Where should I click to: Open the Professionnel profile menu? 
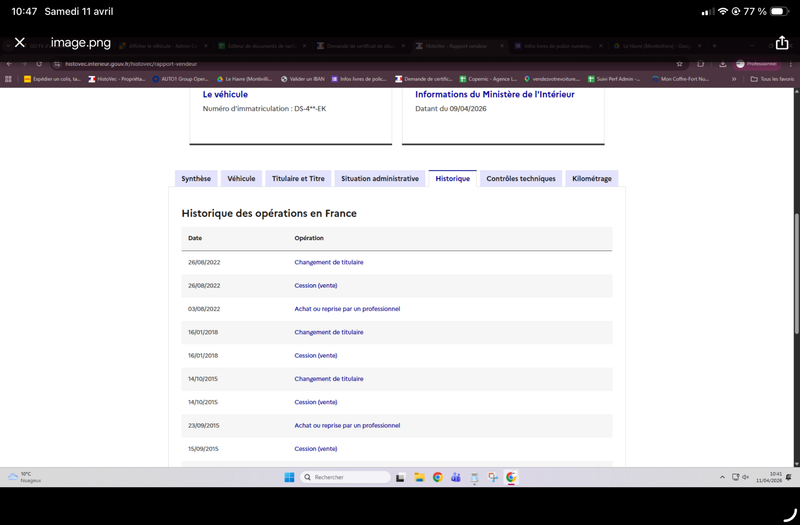(x=757, y=64)
